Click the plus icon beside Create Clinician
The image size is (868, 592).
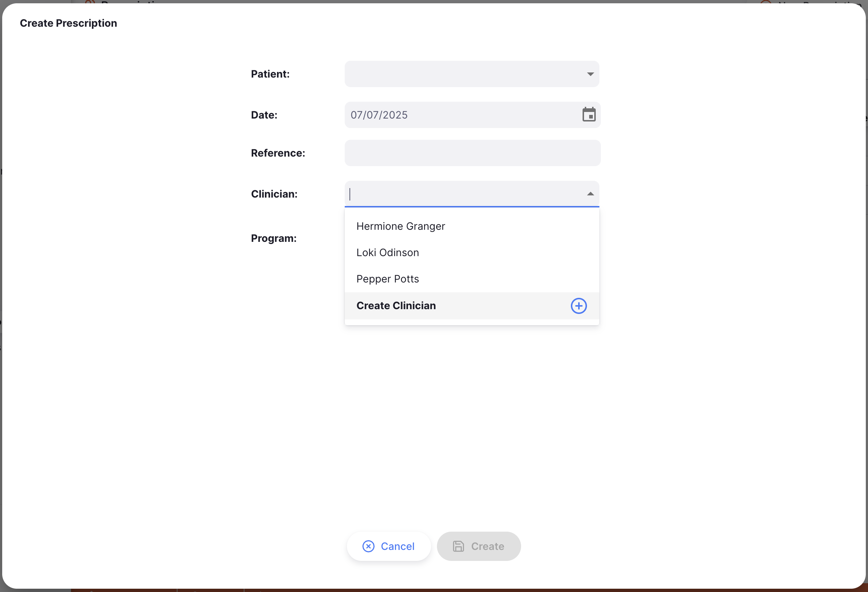578,306
